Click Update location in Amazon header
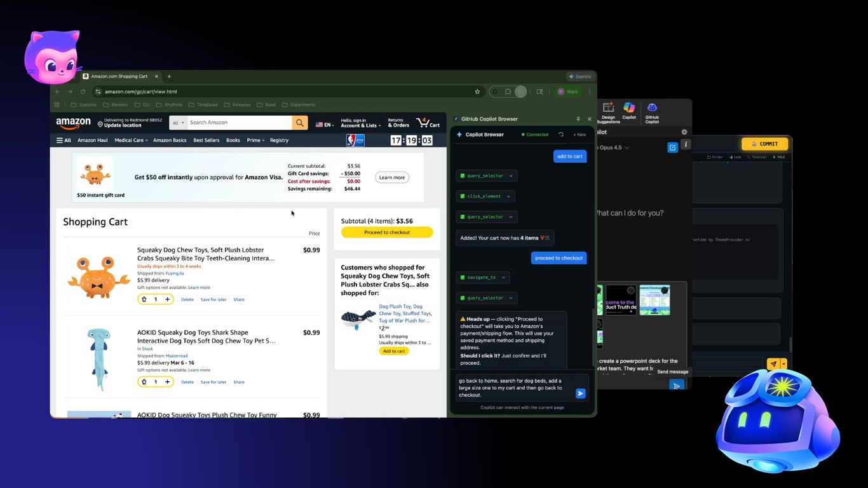The height and width of the screenshot is (488, 868). [x=123, y=125]
